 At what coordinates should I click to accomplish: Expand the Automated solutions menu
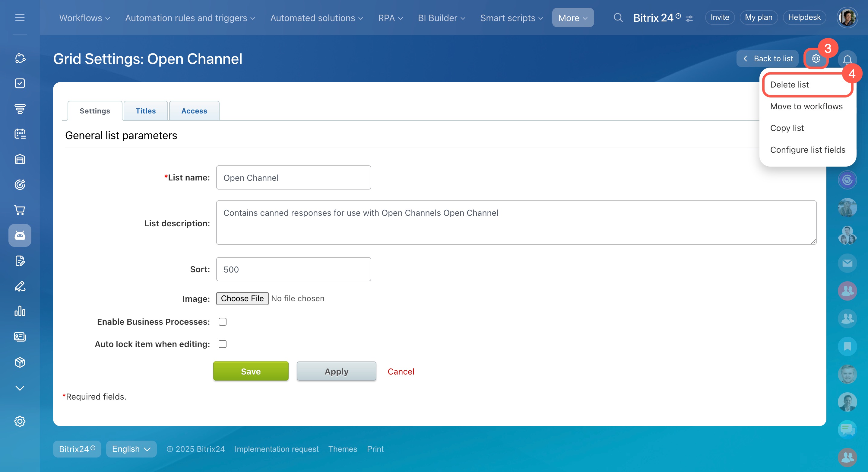click(x=316, y=18)
